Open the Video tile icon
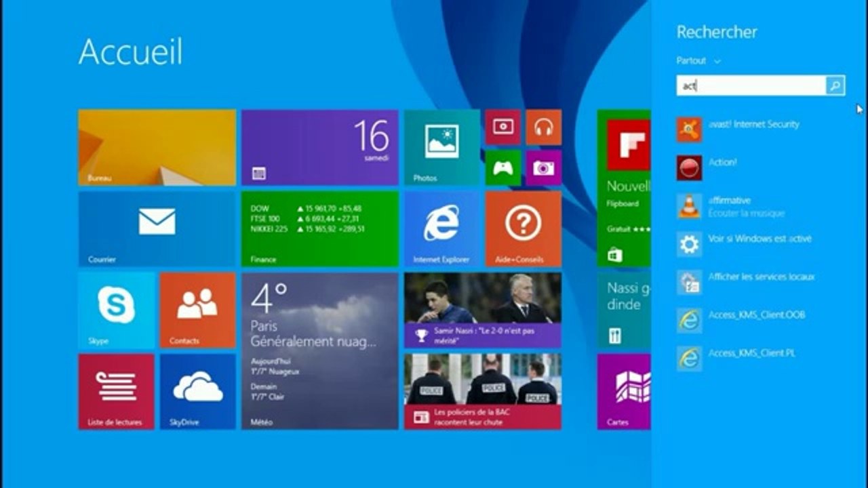Screen dimensions: 868x488 click(503, 127)
